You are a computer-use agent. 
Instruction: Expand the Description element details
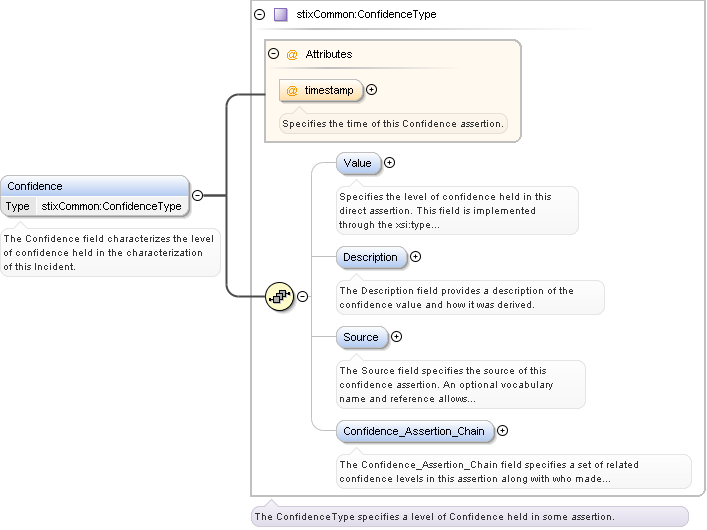pos(416,257)
